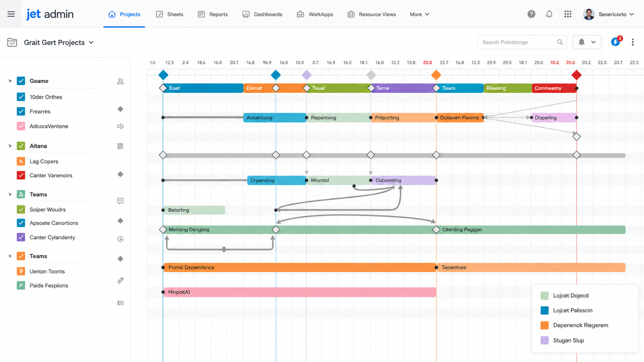Open the Dashboards tab
Screen dimensions: 644x362
pos(262,14)
